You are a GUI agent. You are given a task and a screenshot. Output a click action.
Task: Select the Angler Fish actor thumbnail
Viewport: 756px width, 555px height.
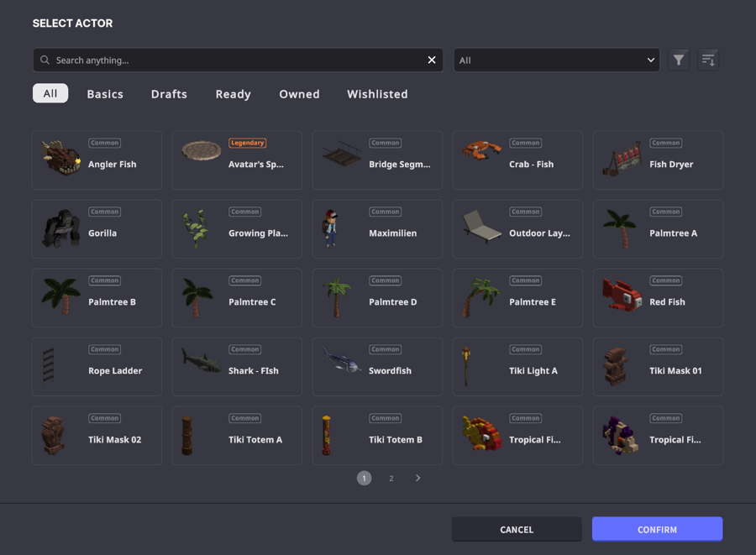point(61,157)
